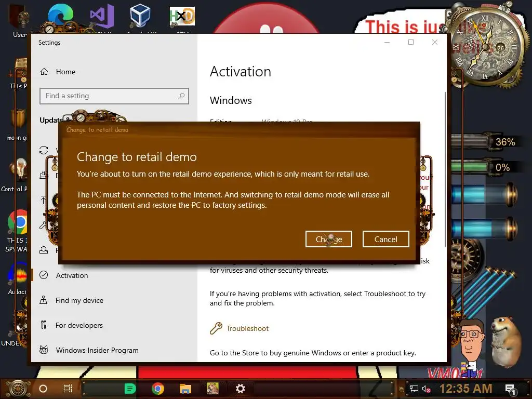The width and height of the screenshot is (532, 399).
Task: Click the Settings window scrollbar
Action: 445,170
